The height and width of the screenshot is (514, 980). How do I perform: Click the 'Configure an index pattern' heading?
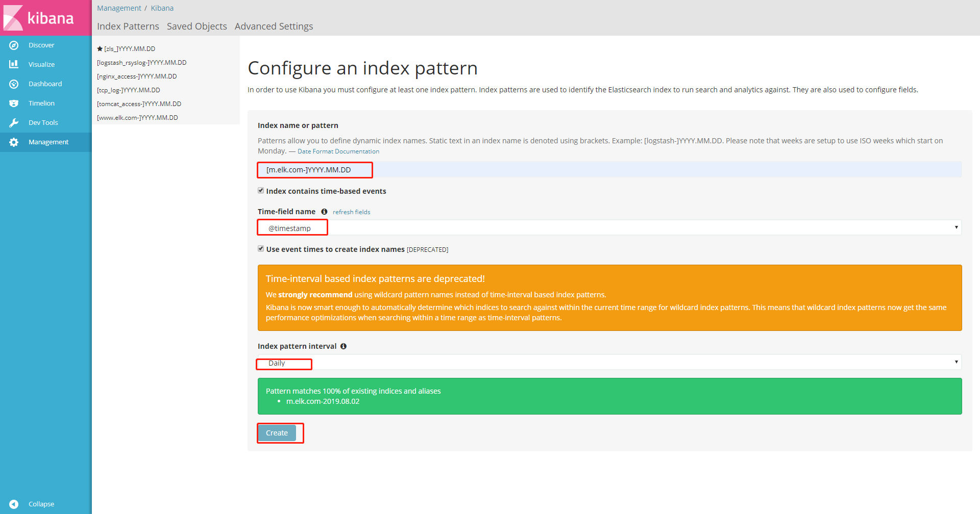click(362, 68)
